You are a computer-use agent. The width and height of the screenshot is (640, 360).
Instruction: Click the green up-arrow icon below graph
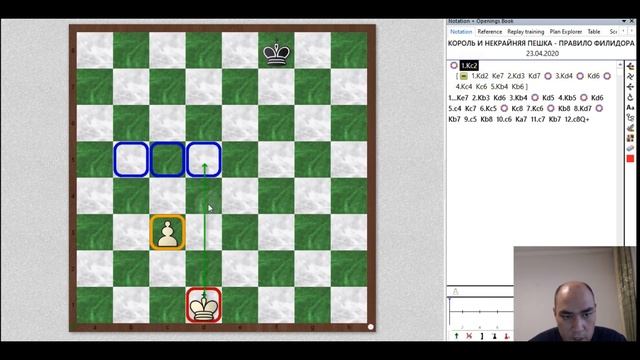pos(456,336)
